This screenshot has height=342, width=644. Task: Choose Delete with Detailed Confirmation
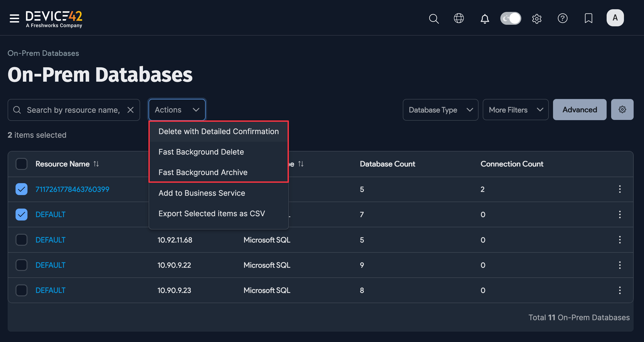click(218, 131)
